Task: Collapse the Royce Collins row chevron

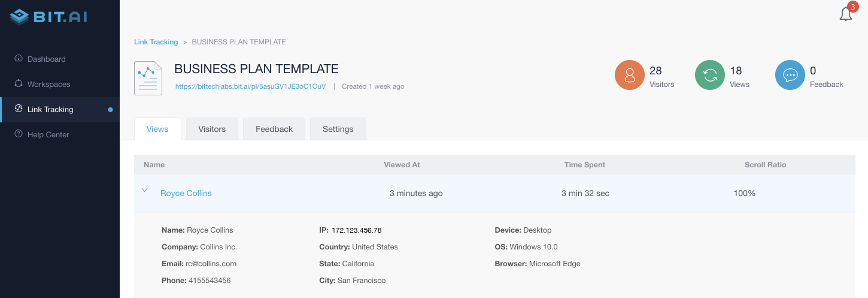Action: click(x=144, y=190)
